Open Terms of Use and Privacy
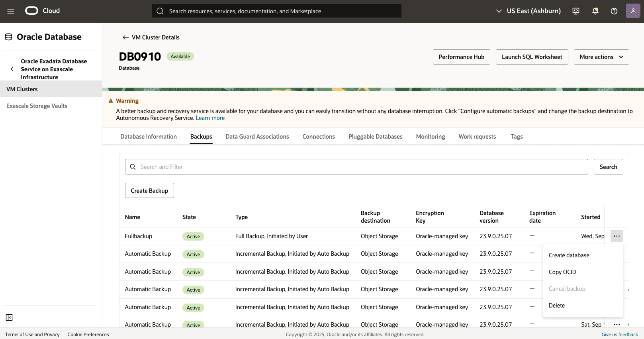This screenshot has height=339, width=644. point(32,335)
